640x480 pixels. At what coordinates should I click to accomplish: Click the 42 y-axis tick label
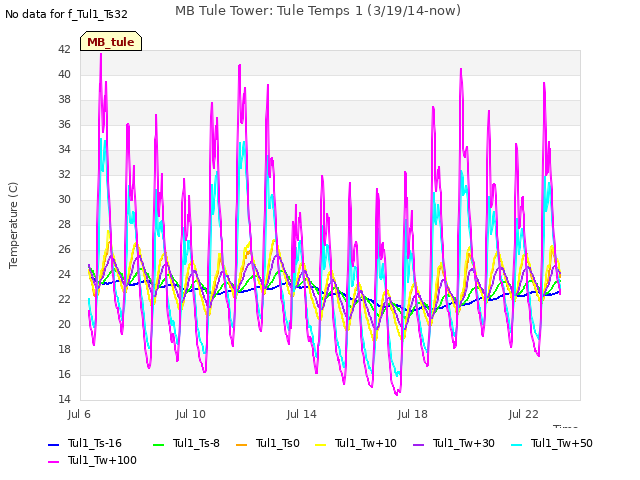pos(64,49)
